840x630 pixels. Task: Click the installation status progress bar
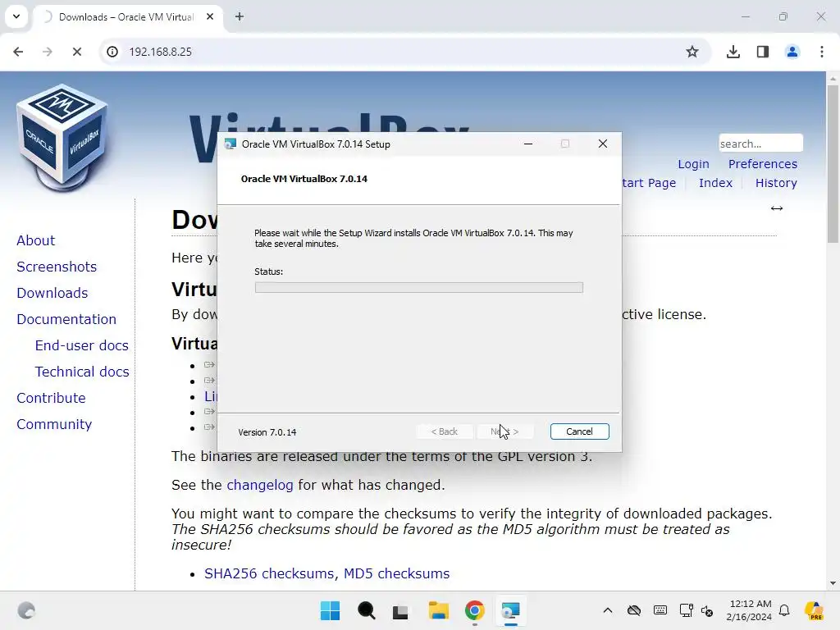tap(419, 288)
